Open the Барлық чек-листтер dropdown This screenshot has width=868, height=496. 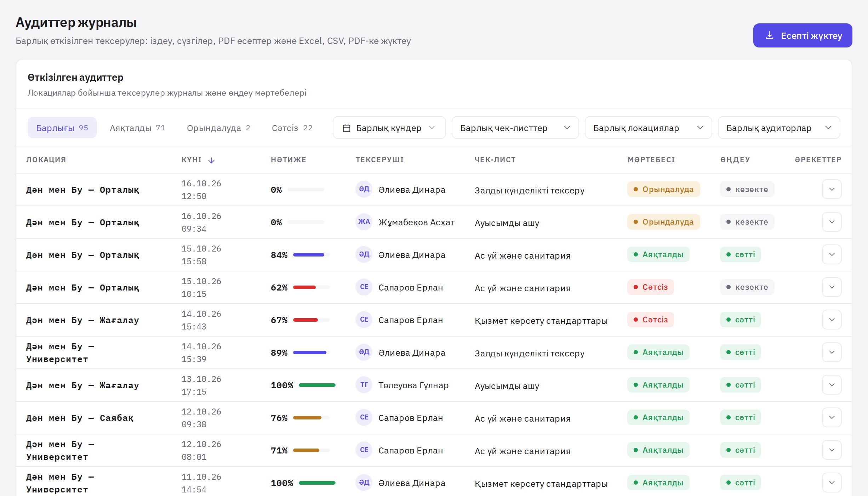coord(515,128)
